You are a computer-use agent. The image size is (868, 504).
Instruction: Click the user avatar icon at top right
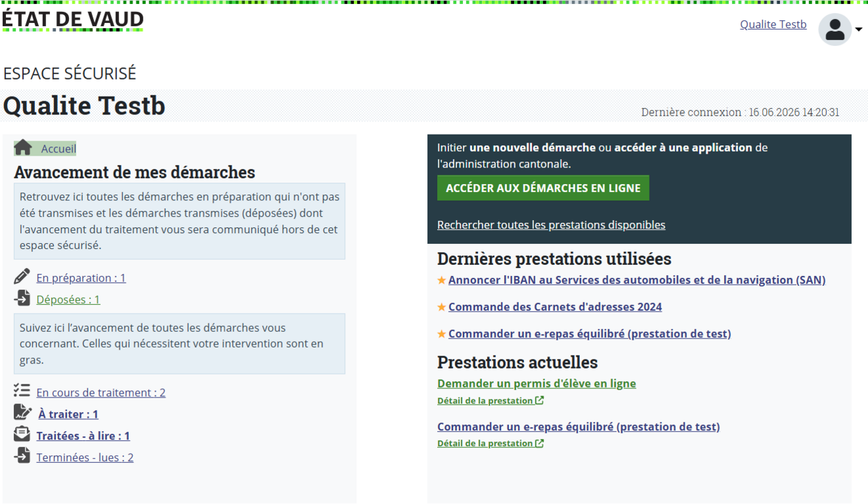click(x=834, y=29)
